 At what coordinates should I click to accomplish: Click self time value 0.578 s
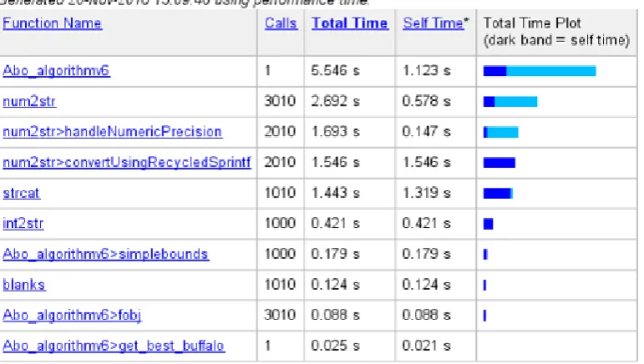point(426,101)
